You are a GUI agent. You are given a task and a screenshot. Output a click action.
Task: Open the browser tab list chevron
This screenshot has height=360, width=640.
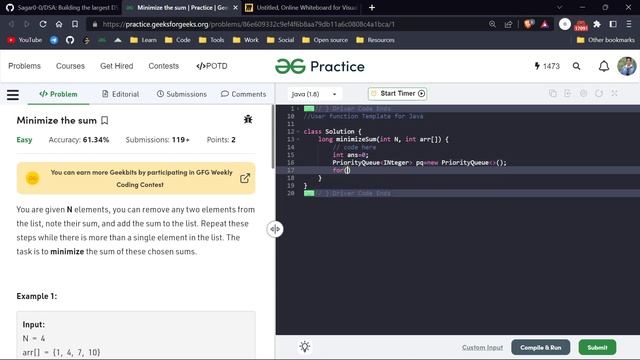click(x=559, y=7)
